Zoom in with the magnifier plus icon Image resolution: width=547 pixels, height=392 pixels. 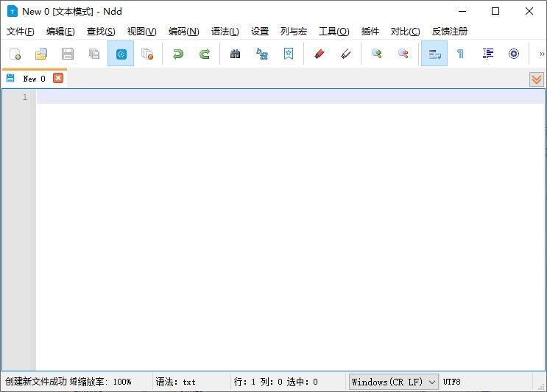tap(376, 54)
